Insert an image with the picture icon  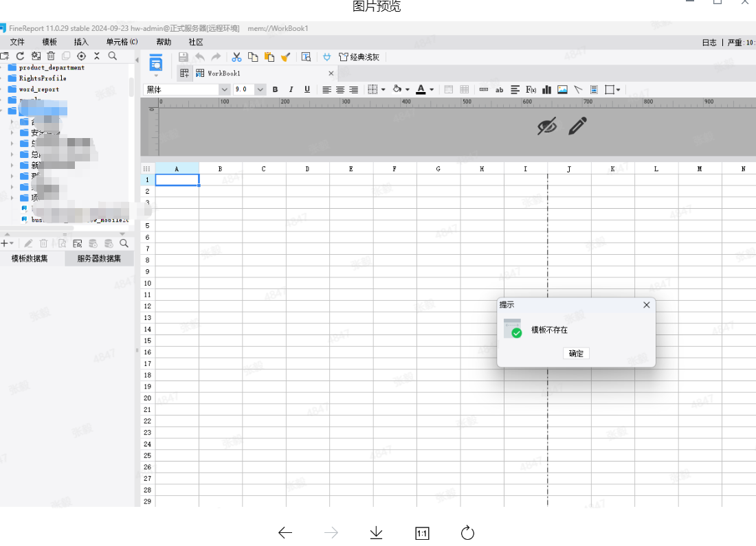click(562, 90)
